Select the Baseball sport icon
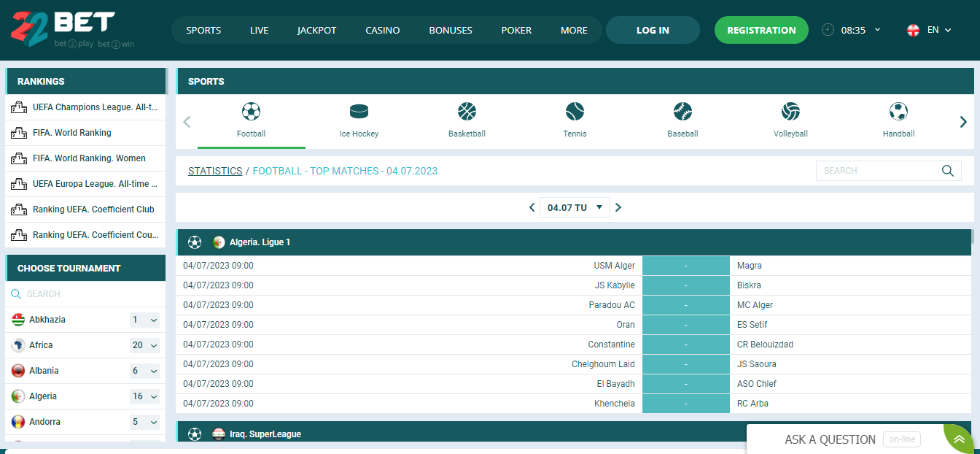 682,112
